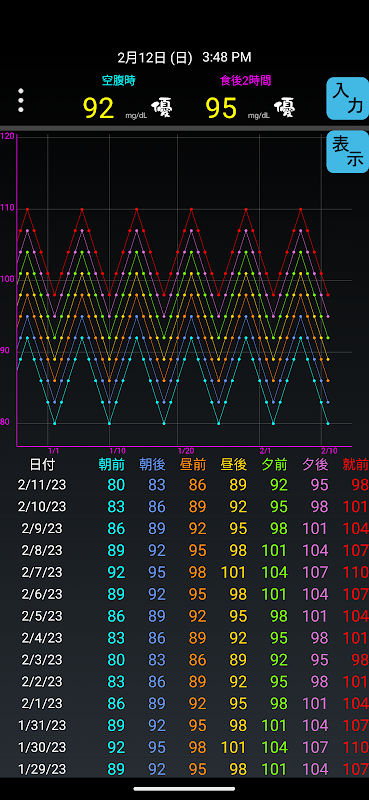Tap the 110 label on chart Y-axis
This screenshot has width=369, height=800.
point(8,208)
